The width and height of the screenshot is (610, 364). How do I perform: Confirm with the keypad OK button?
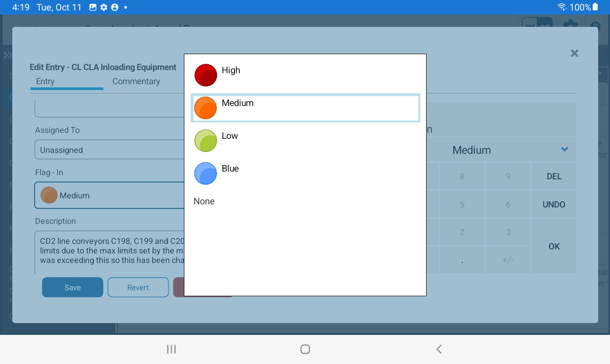pos(554,246)
